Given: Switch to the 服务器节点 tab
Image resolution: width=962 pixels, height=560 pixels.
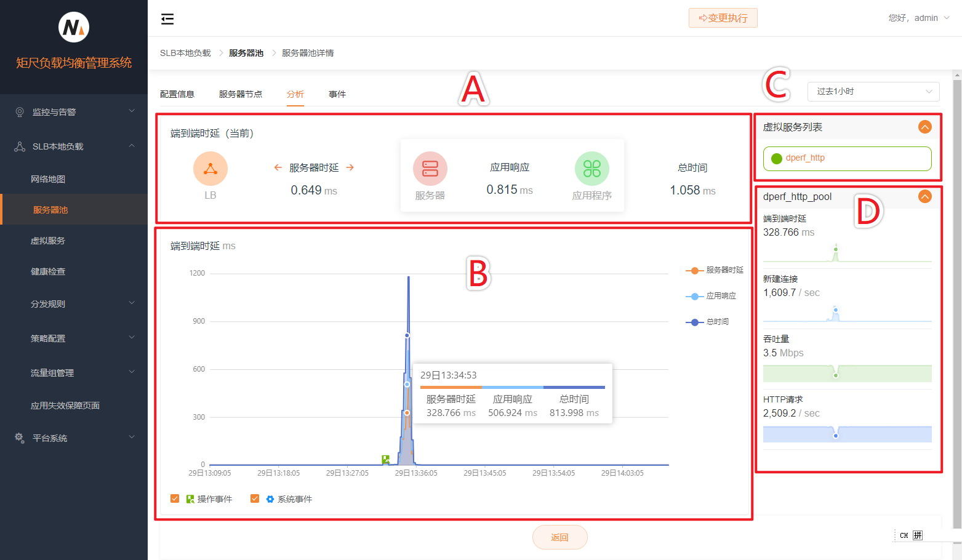Looking at the screenshot, I should tap(241, 94).
